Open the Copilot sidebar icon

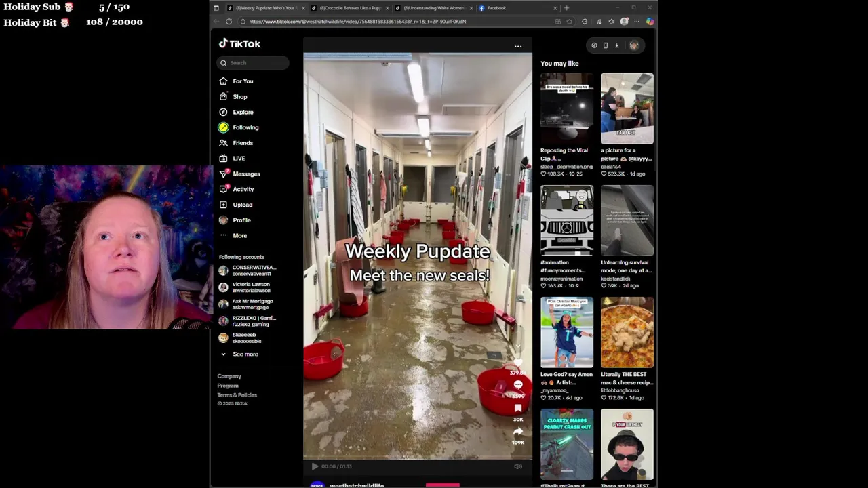pyautogui.click(x=650, y=22)
